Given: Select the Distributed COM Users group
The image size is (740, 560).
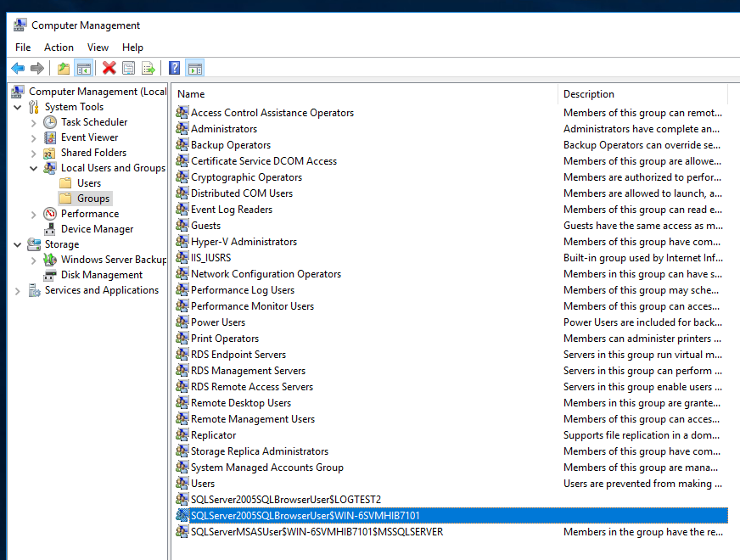Looking at the screenshot, I should pyautogui.click(x=242, y=193).
